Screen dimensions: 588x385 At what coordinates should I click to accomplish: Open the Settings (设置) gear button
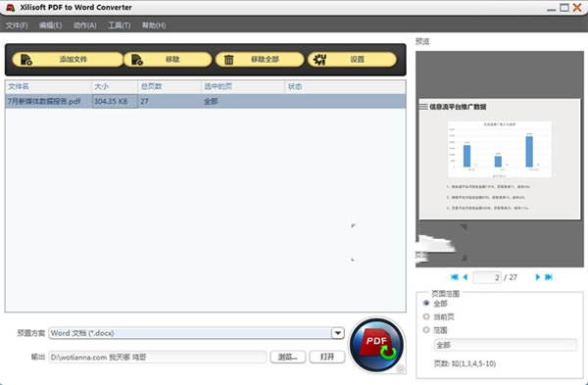tap(352, 59)
